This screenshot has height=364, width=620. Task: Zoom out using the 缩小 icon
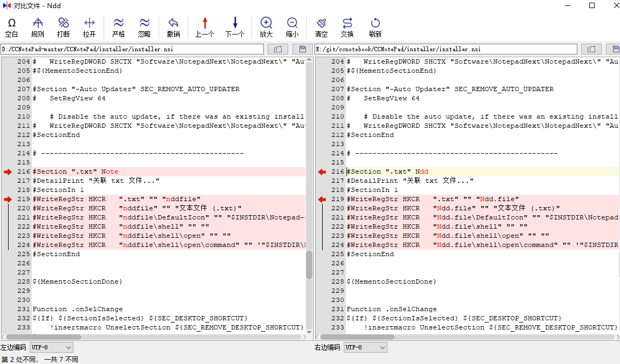[292, 28]
